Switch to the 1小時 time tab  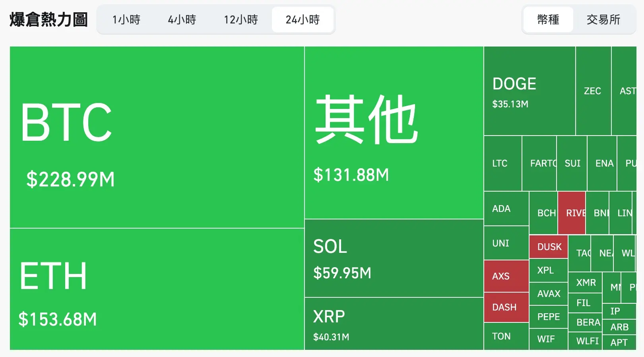click(x=126, y=19)
